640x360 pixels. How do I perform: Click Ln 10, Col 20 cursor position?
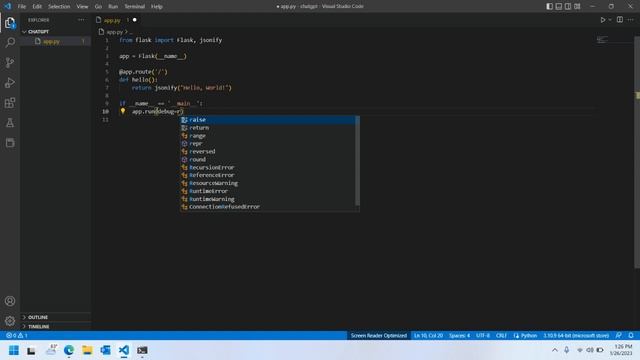point(428,336)
